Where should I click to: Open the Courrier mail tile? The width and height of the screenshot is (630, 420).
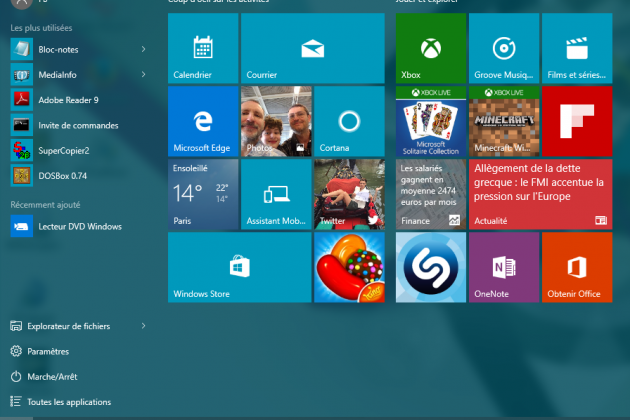[x=313, y=48]
